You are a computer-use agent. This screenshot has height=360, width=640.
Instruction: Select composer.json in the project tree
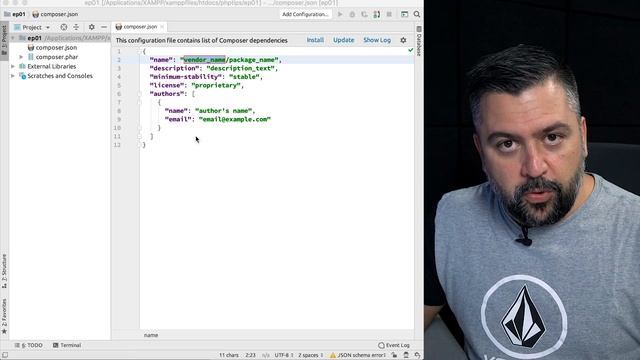click(x=56, y=48)
